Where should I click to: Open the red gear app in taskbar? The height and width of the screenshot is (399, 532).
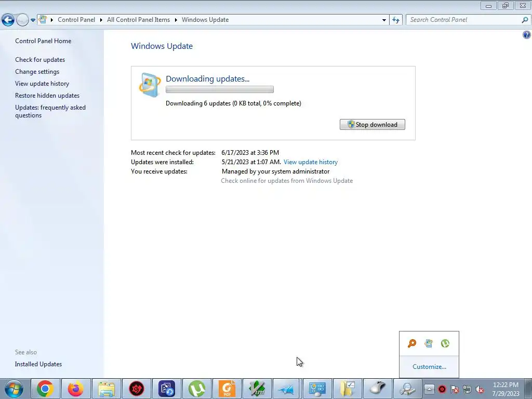coord(137,389)
